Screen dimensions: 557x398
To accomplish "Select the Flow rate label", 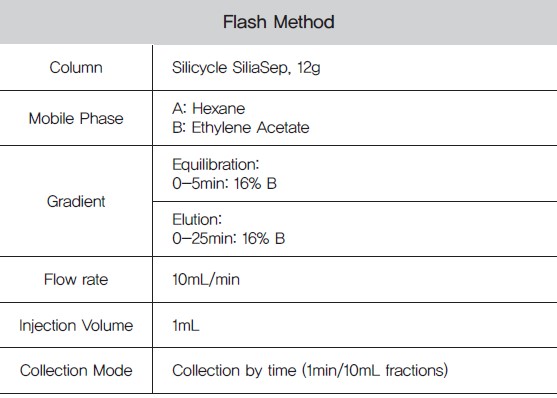I will click(76, 279).
